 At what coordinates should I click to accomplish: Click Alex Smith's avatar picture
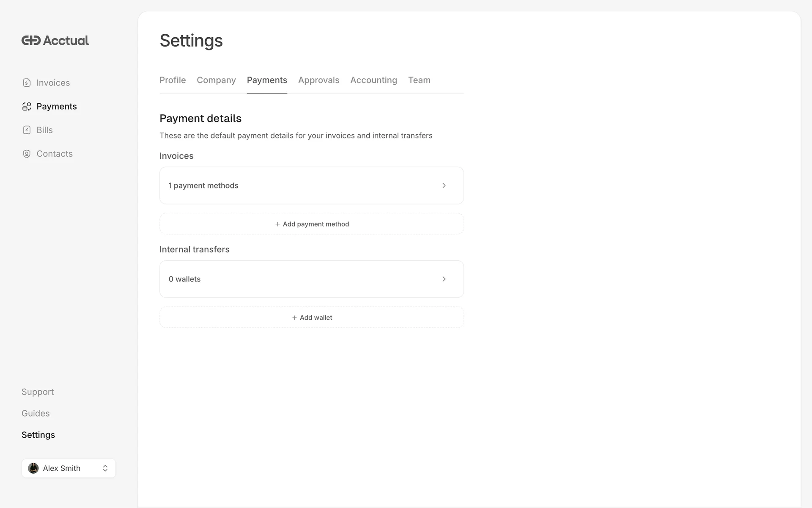[x=33, y=468]
